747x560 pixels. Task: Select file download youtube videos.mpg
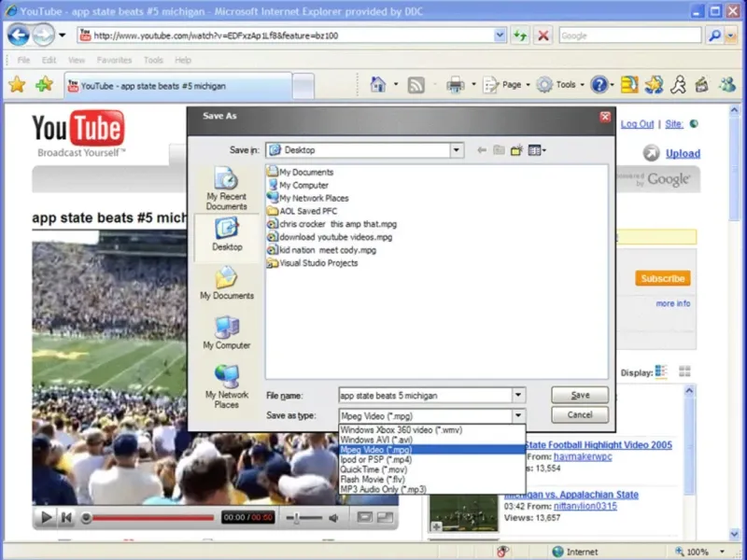point(330,237)
